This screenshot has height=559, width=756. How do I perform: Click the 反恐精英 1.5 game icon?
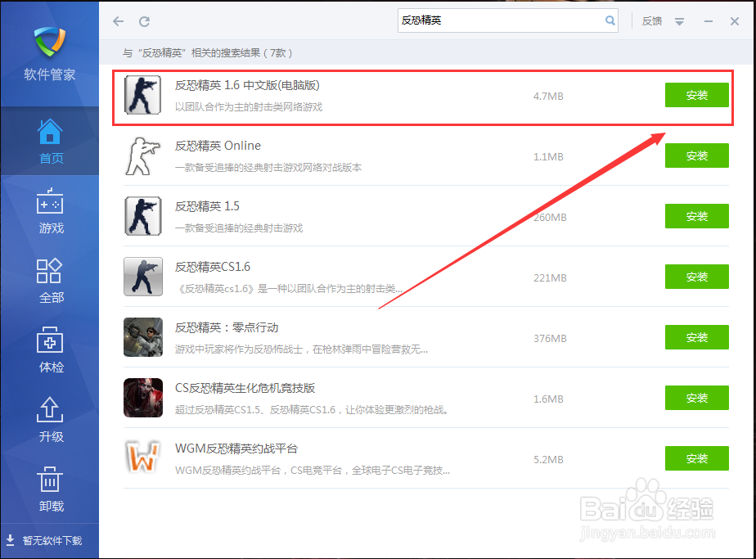click(142, 216)
